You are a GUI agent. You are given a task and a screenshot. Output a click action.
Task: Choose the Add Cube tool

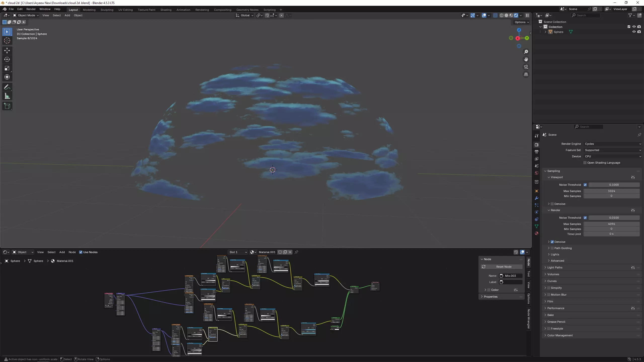[x=7, y=106]
